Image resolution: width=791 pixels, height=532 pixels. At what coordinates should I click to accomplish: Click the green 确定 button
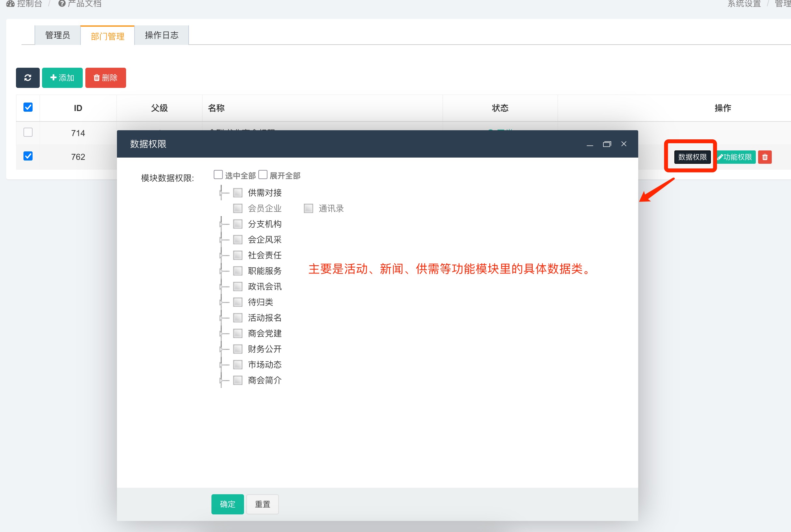point(227,504)
